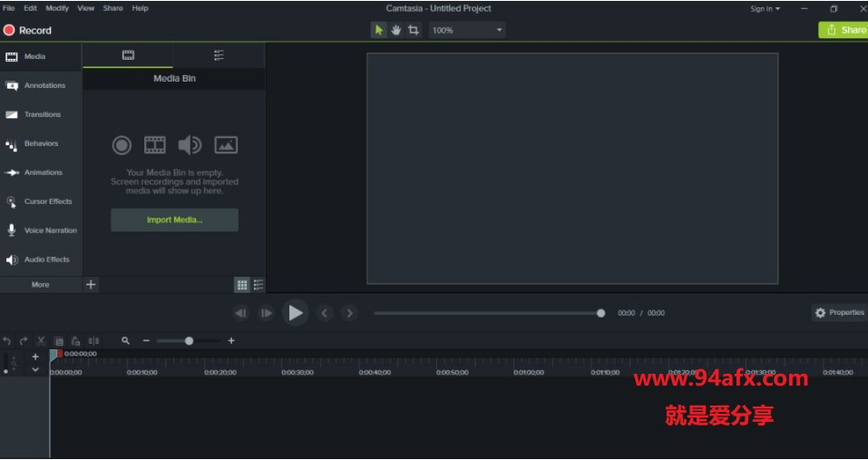Switch media bin to list details view
868x460 pixels.
(258, 285)
